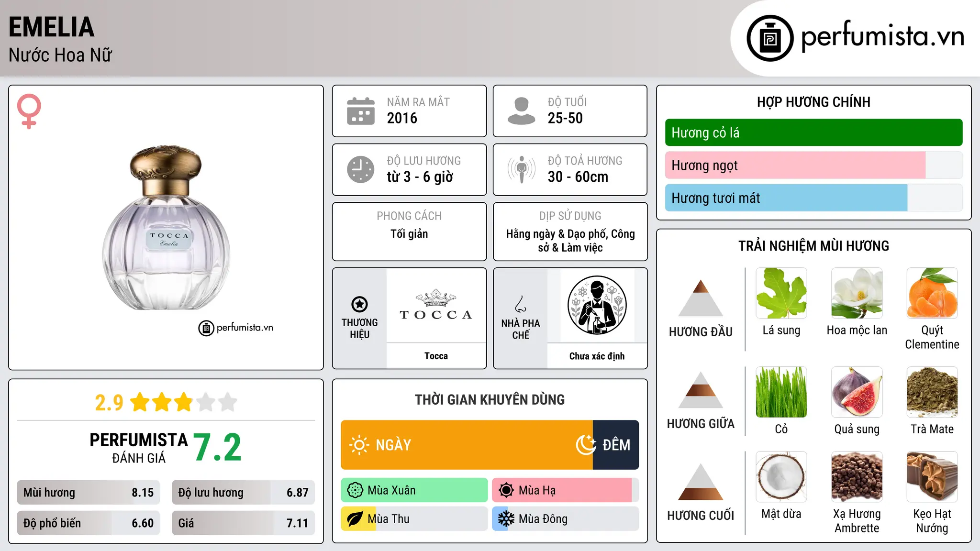Click the Perfumista score 7.2
980x551 pixels.
click(218, 448)
